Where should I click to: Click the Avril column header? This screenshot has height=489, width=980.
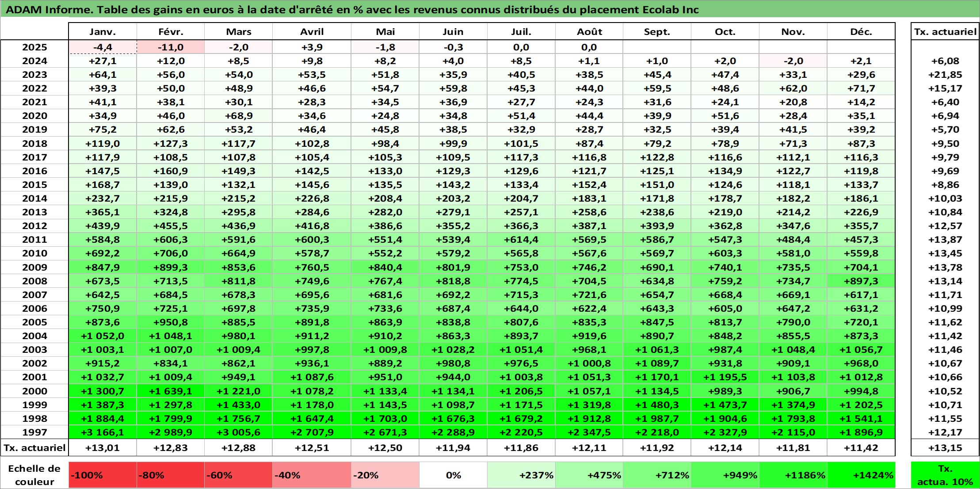312,31
